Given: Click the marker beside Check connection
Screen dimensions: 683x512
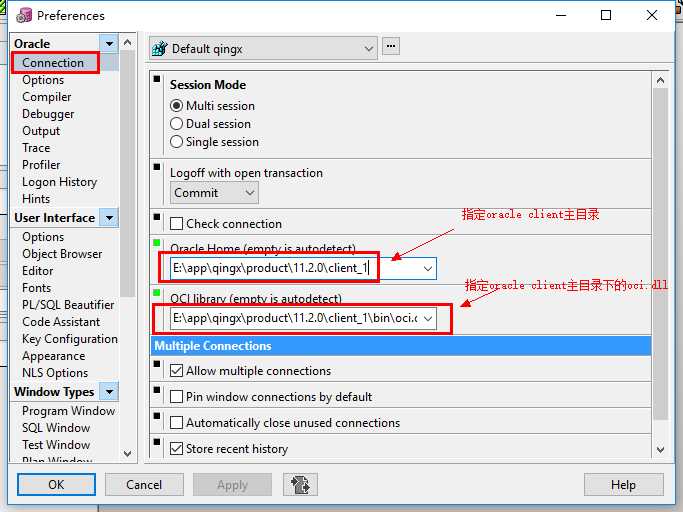Looking at the screenshot, I should click(157, 217).
